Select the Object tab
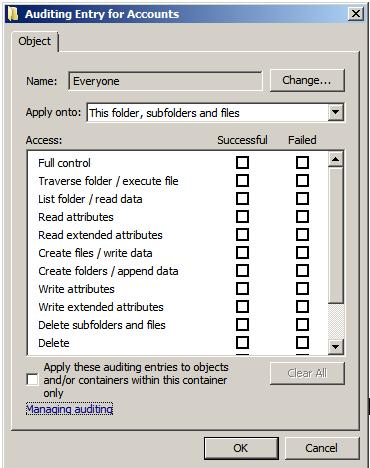Viewport: 370px width, 468px height. click(x=35, y=41)
